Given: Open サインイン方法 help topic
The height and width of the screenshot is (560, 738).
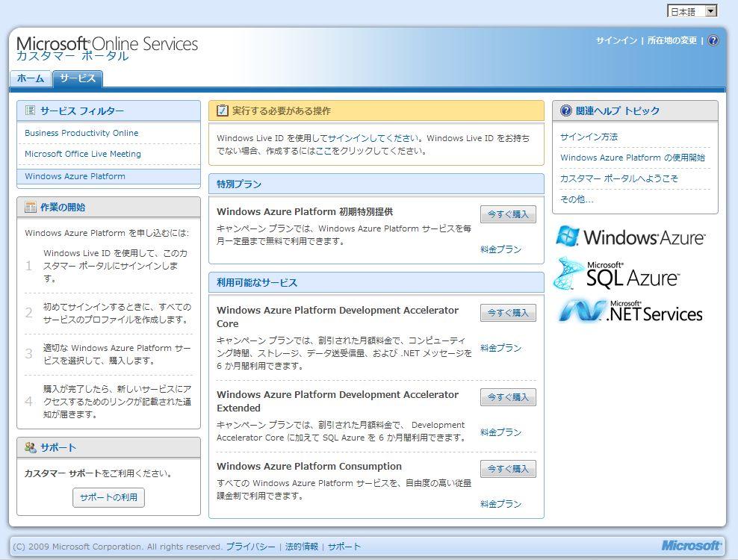Looking at the screenshot, I should [589, 137].
